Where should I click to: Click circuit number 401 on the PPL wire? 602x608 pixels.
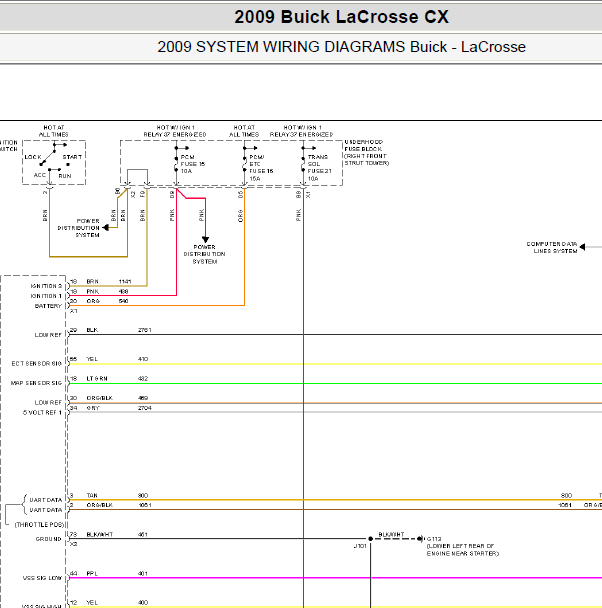[x=143, y=574]
